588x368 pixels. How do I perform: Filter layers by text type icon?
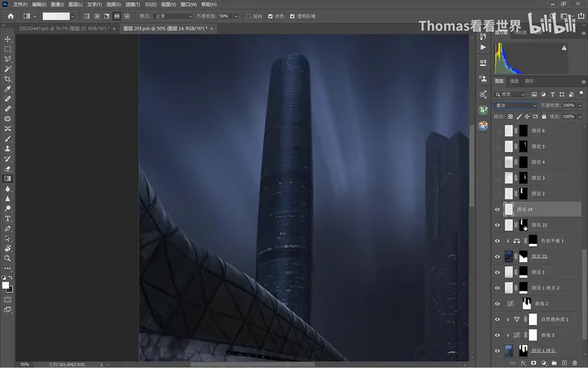[552, 94]
